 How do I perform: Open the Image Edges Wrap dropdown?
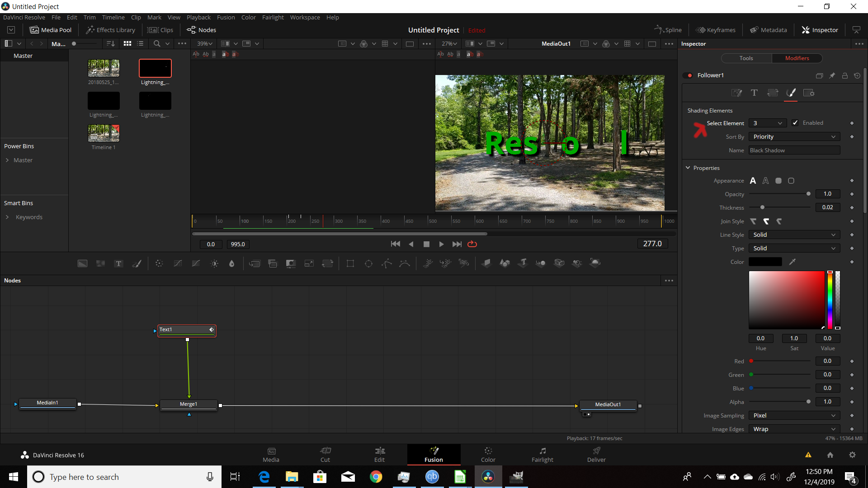click(794, 429)
